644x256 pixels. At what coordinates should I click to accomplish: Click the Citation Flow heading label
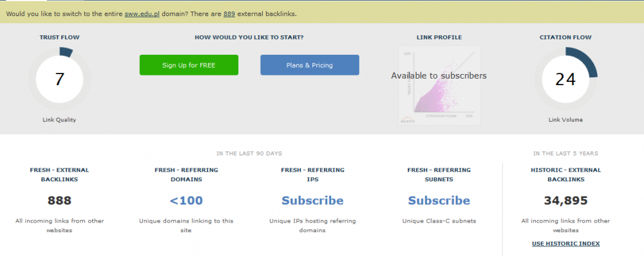pos(565,37)
